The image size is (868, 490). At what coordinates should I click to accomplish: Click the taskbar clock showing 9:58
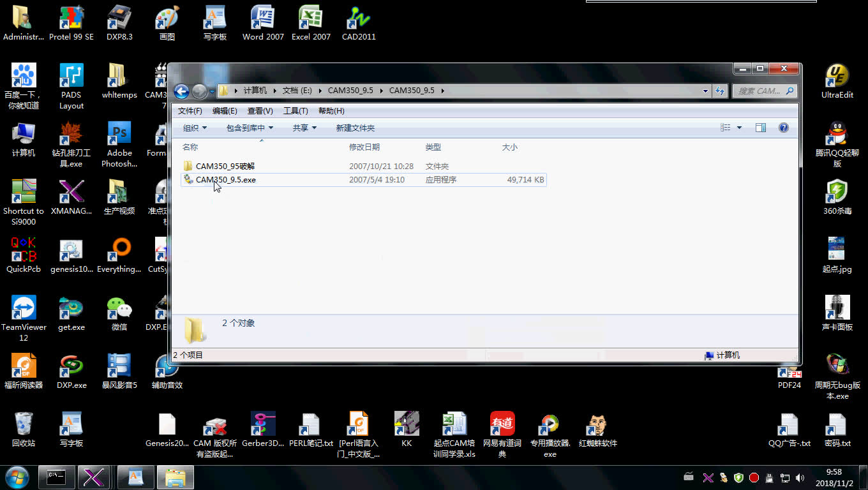pos(834,477)
